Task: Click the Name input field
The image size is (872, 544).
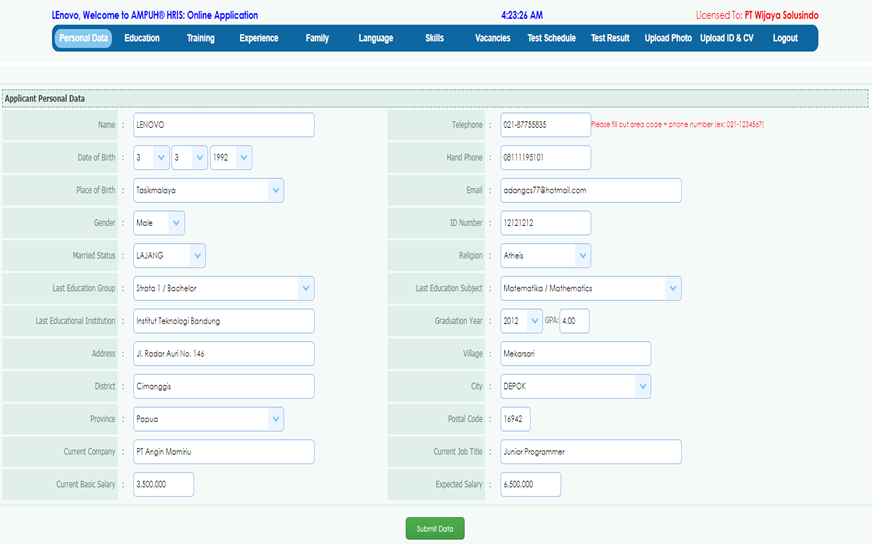Action: point(223,125)
